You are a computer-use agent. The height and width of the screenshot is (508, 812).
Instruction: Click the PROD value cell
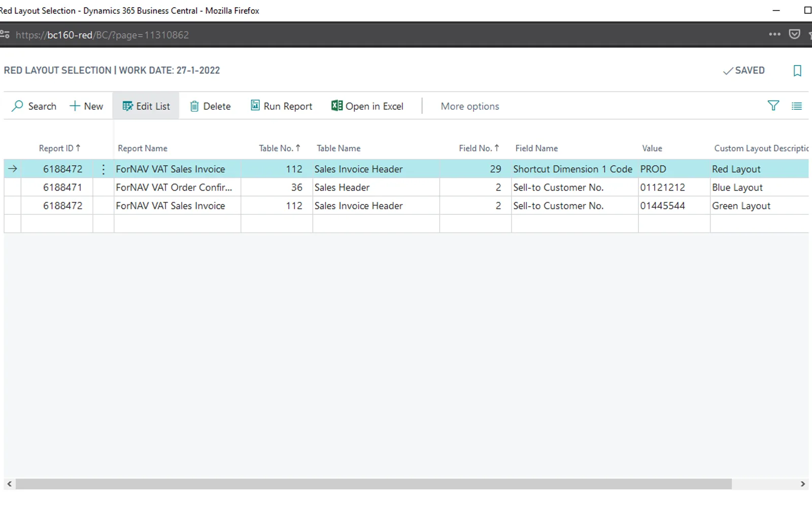(x=674, y=169)
